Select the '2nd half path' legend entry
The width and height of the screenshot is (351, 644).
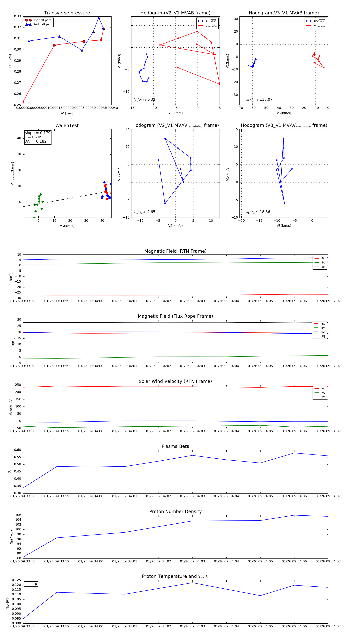coord(39,25)
